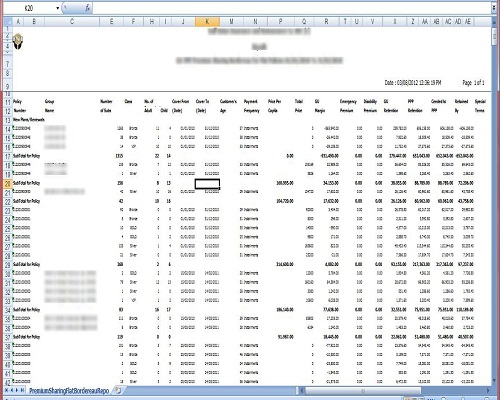Click previous sheet navigation arrow

point(12,390)
